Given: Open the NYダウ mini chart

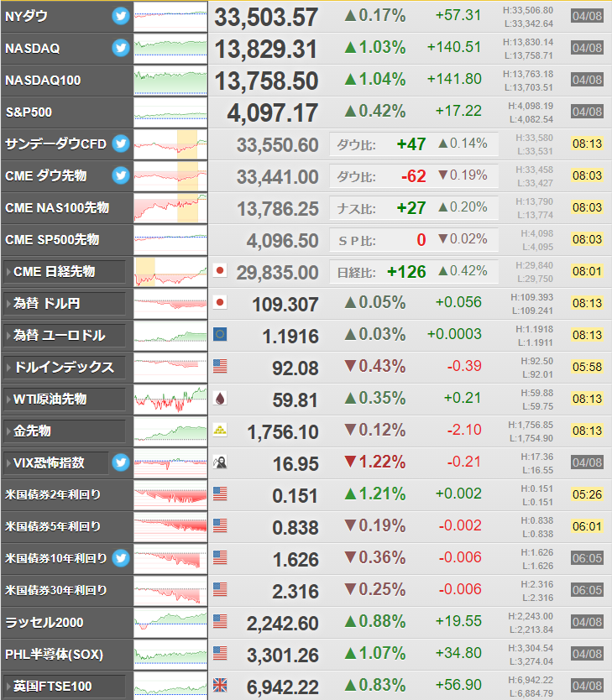Looking at the screenshot, I should point(170,17).
